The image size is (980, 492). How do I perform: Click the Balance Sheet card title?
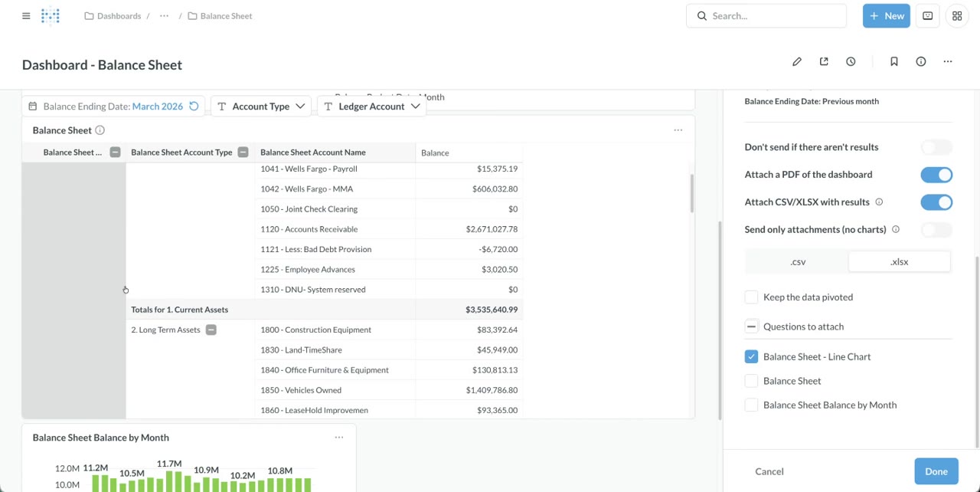click(62, 130)
